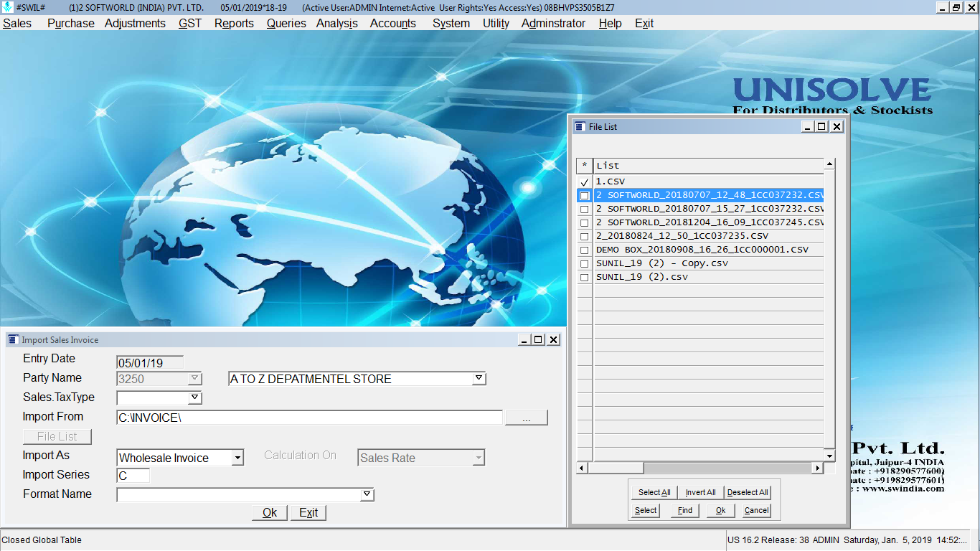Click Invert All button
The image size is (980, 551).
(x=700, y=492)
